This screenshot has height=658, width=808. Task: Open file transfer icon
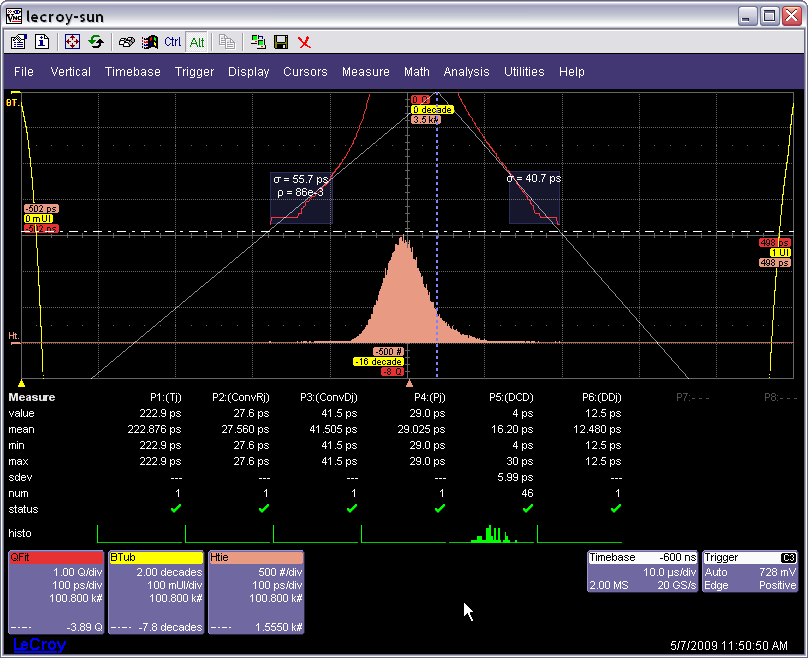(x=258, y=42)
